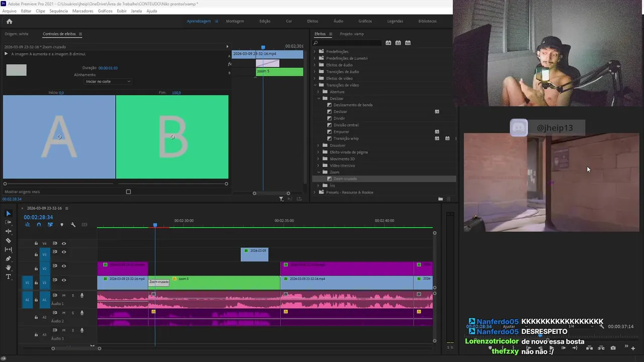Enable voice-over record on Áudio 1
This screenshot has width=644, height=362.
[82, 295]
